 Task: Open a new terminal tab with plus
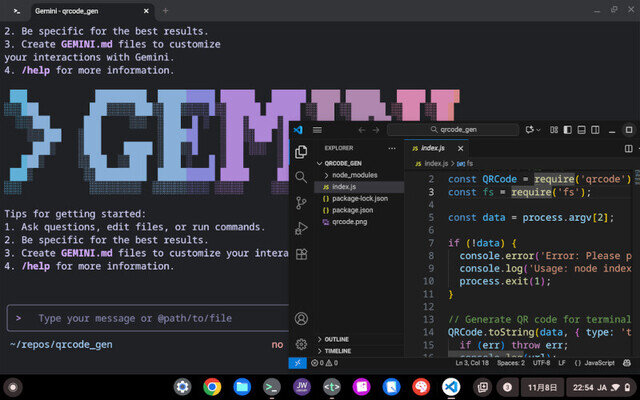coord(165,11)
